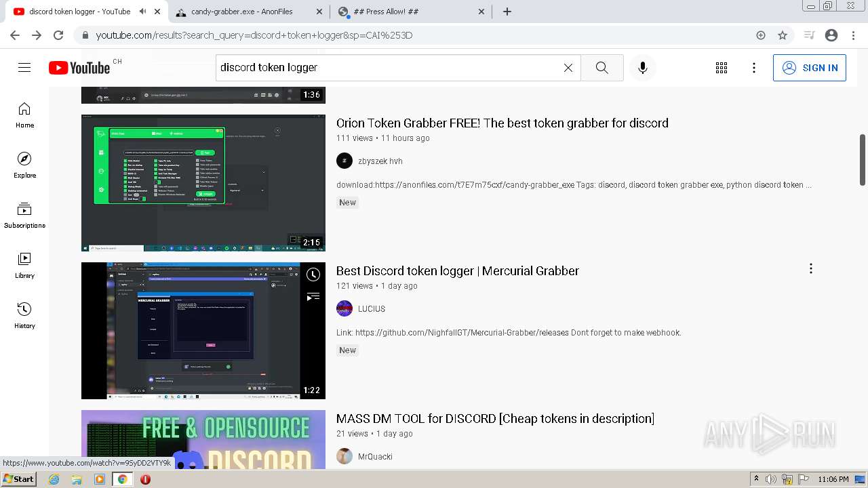The height and width of the screenshot is (488, 868).
Task: Open Orion Token Grabber video title
Action: click(502, 123)
